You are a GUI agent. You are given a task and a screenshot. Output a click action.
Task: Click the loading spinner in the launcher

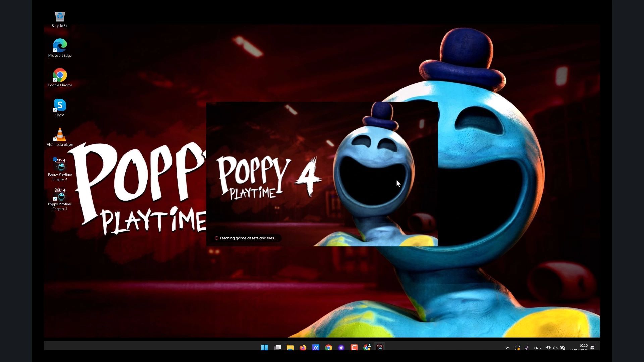[216, 238]
